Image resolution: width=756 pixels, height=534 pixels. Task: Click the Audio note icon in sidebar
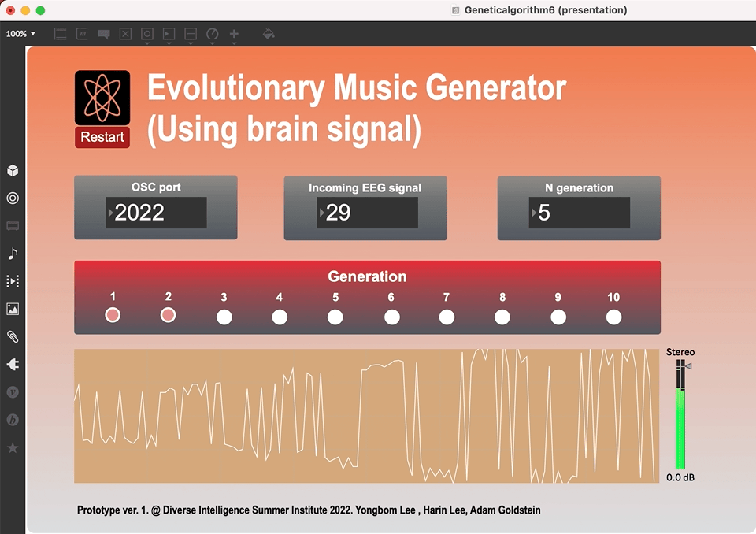tap(13, 254)
